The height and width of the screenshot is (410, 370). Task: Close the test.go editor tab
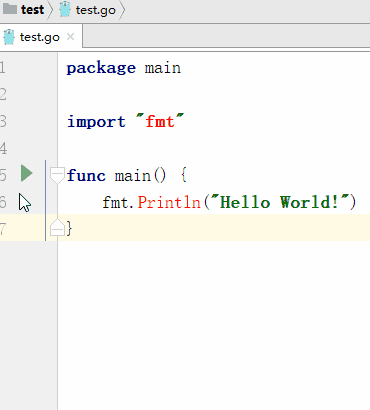click(x=70, y=37)
